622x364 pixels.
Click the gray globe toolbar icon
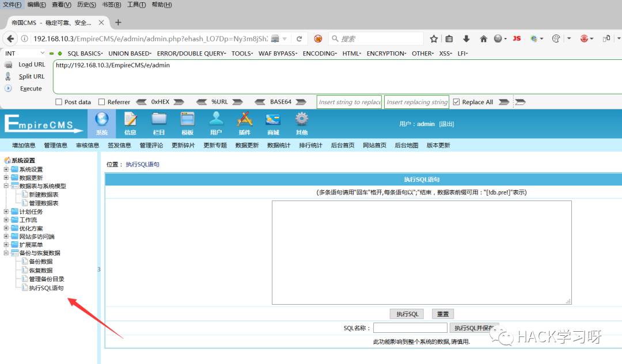[498, 39]
